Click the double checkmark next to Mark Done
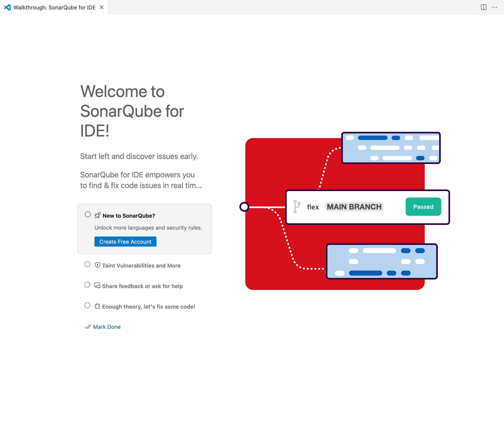The image size is (504, 429). [88, 327]
